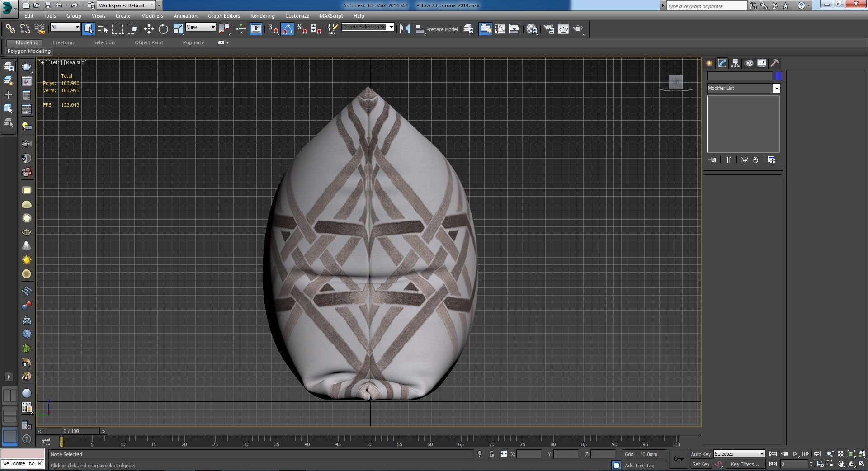Viewport: 868px width, 471px height.
Task: Open the Workspace: Default dropdown
Action: [126, 5]
